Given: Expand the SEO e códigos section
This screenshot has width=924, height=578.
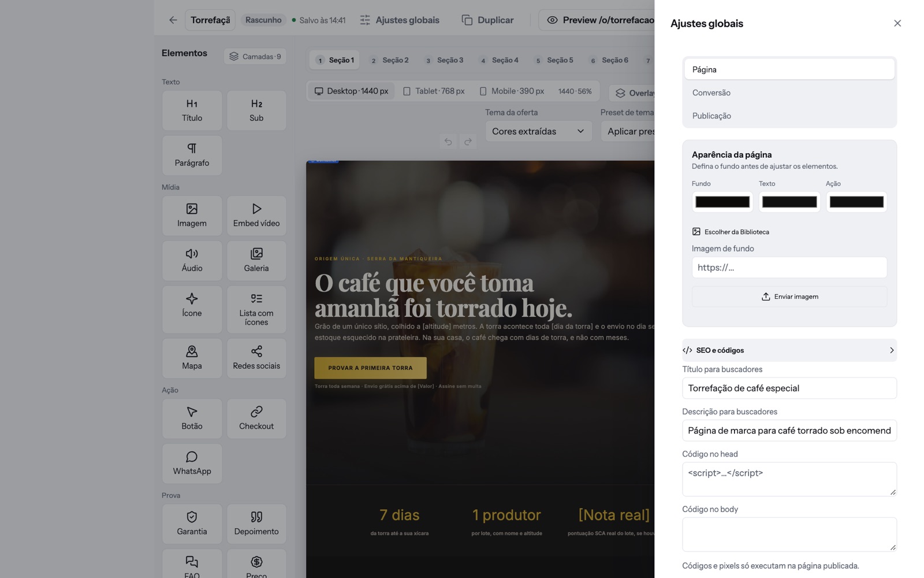Looking at the screenshot, I should (789, 350).
